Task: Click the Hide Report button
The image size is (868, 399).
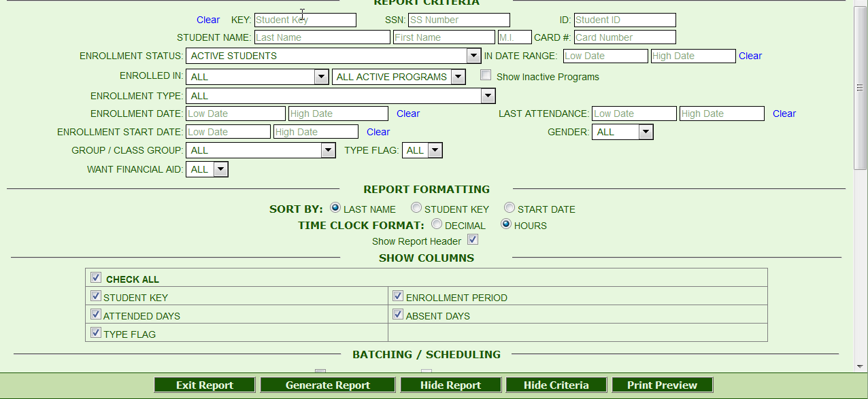Action: tap(451, 385)
